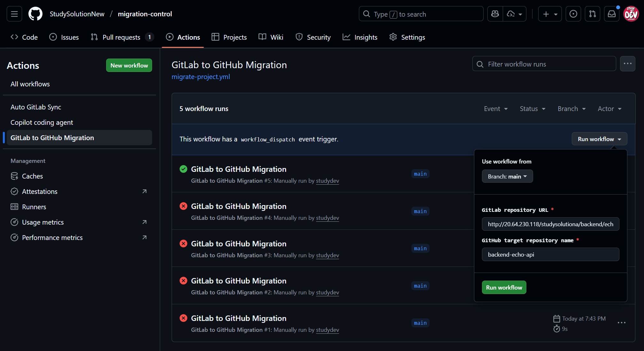Open the user avatar menu
Image resolution: width=644 pixels, height=351 pixels.
coord(631,14)
